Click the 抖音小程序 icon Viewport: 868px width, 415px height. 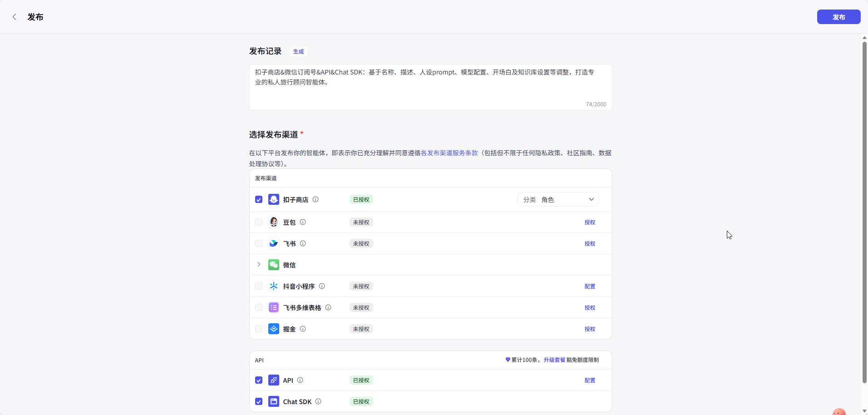tap(274, 286)
